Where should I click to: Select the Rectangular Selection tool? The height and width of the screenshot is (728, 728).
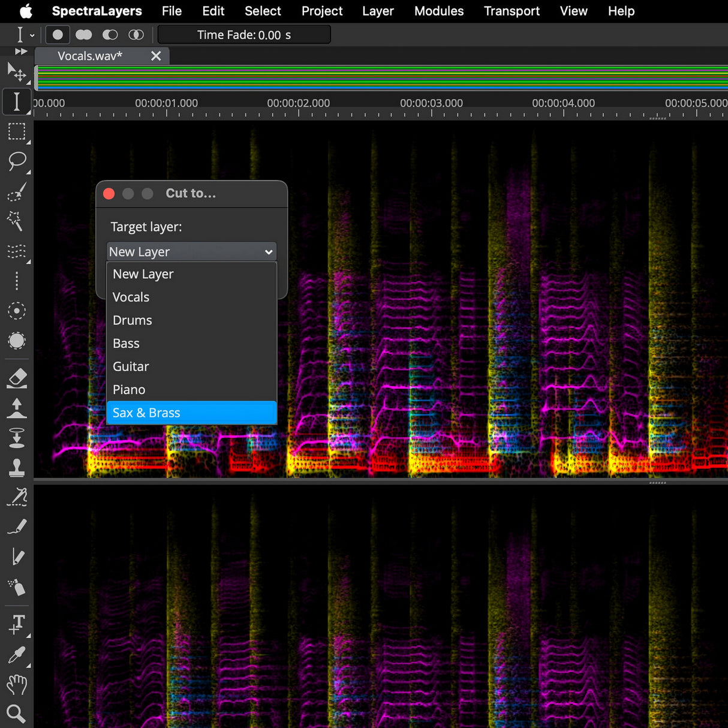[17, 132]
